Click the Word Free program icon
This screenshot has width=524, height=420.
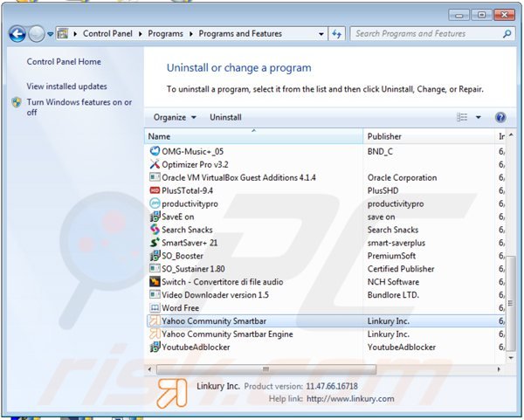pyautogui.click(x=155, y=307)
